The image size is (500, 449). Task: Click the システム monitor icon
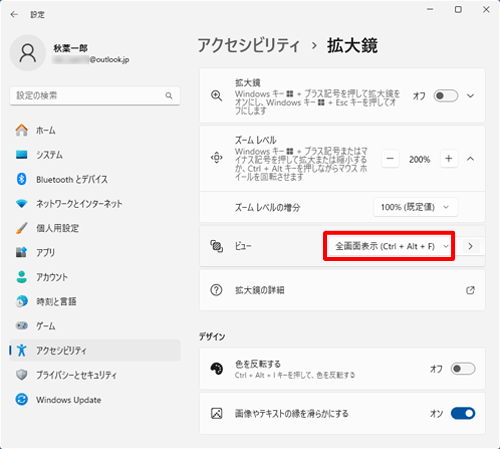(22, 155)
